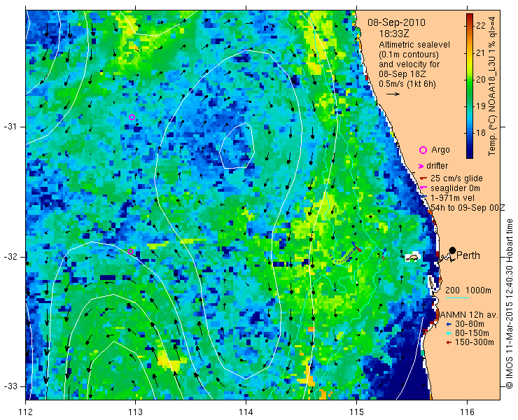This screenshot has height=420, width=518.
Task: Click the 'seaglider 0m' legend label
Action: [x=455, y=188]
